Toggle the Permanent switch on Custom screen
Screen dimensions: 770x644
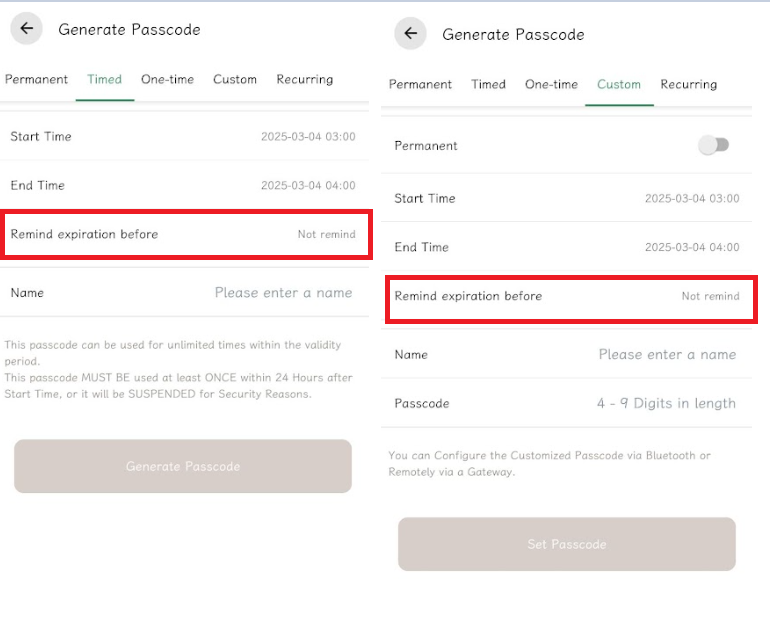(x=714, y=145)
